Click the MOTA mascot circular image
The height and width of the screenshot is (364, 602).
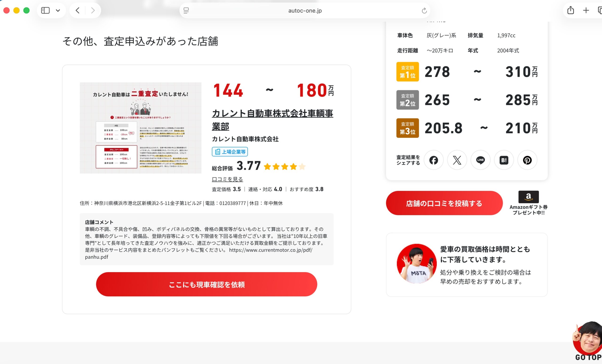coord(416,264)
